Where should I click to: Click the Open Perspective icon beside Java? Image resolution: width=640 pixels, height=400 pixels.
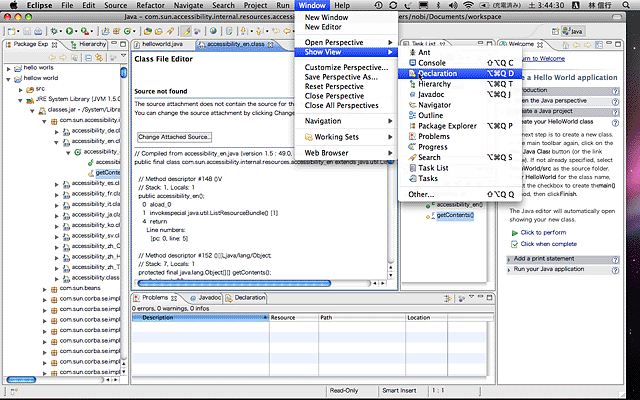[x=555, y=31]
